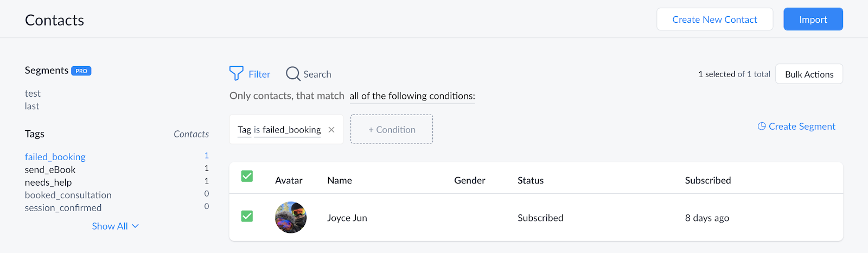This screenshot has width=868, height=253.
Task: Add a new filter with + Condition
Action: tap(392, 129)
